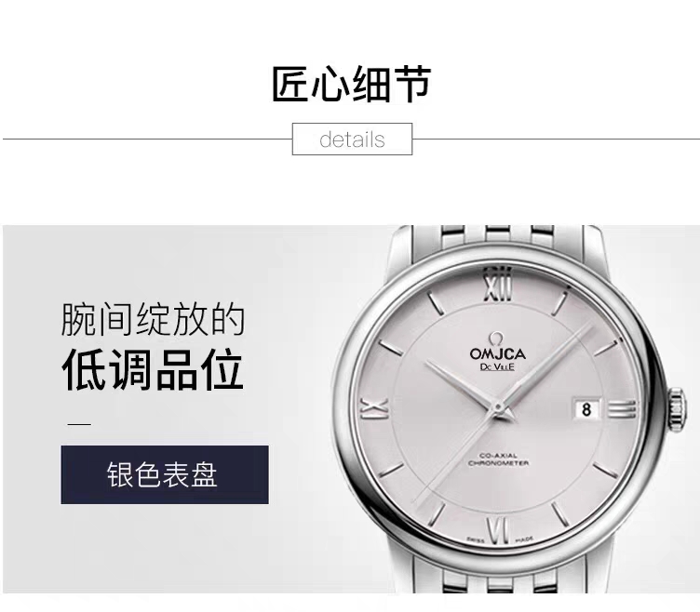The width and height of the screenshot is (700, 612).
Task: Click the IX Roman numeral on dial
Action: pos(374,409)
